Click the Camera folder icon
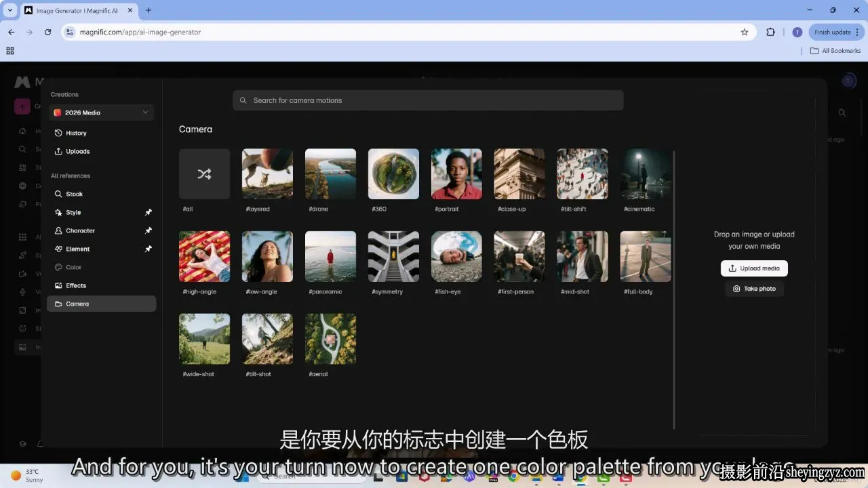868x488 pixels. 58,304
